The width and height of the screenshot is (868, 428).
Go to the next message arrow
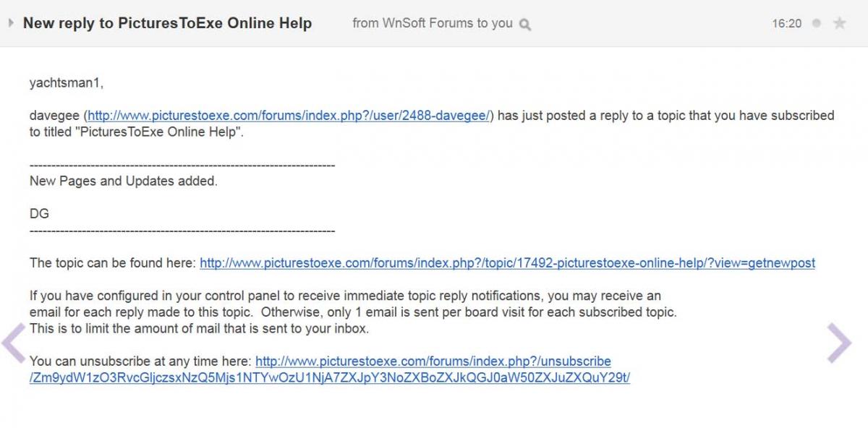pos(839,343)
